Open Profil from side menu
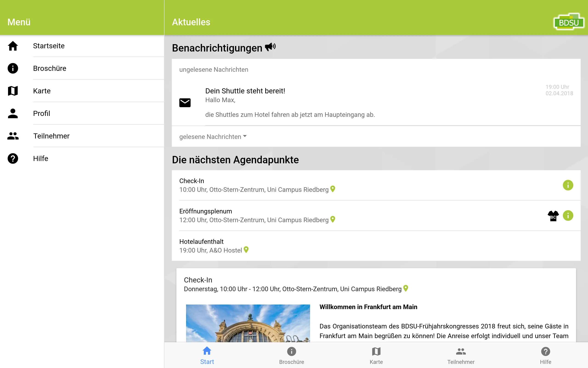This screenshot has width=588, height=368. click(82, 113)
